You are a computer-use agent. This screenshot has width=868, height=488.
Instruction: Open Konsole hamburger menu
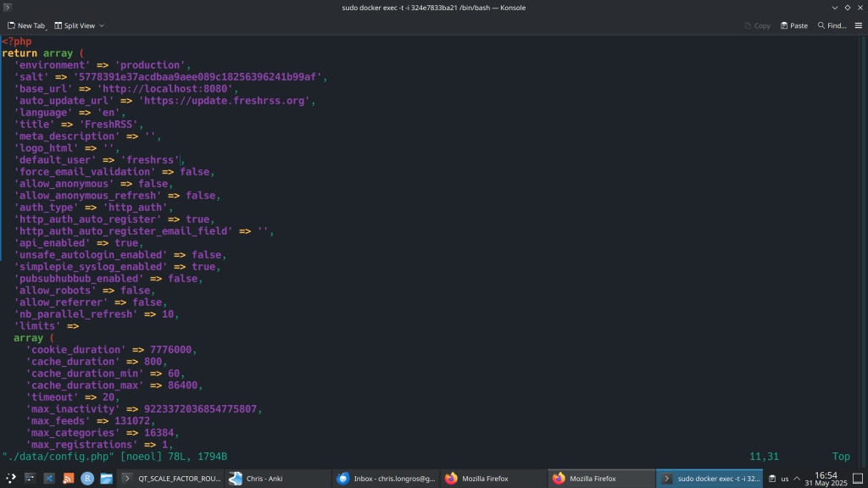(x=857, y=25)
